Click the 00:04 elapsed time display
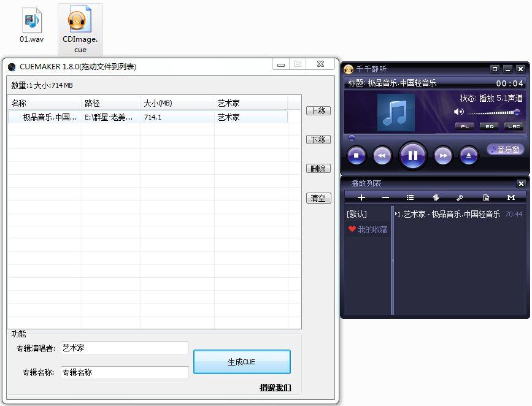 click(x=509, y=83)
